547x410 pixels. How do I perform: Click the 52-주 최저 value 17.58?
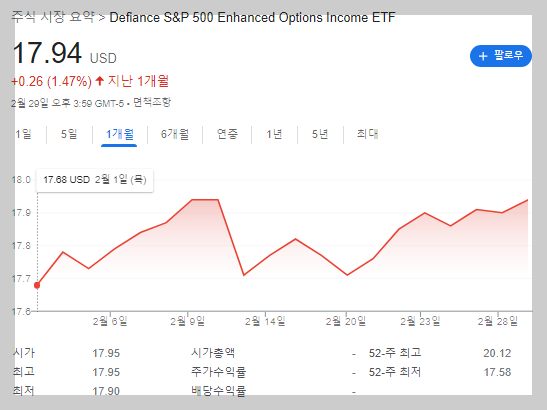(497, 372)
